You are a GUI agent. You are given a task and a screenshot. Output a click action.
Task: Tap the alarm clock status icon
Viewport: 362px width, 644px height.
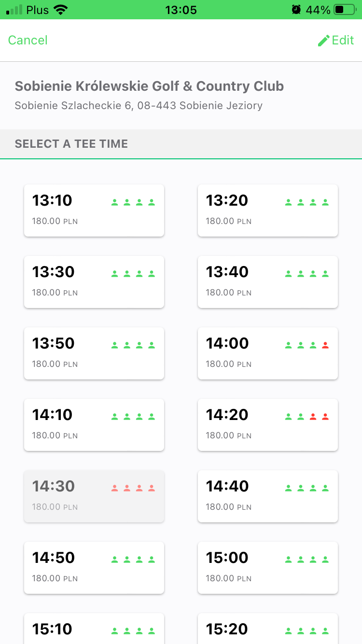tap(296, 10)
